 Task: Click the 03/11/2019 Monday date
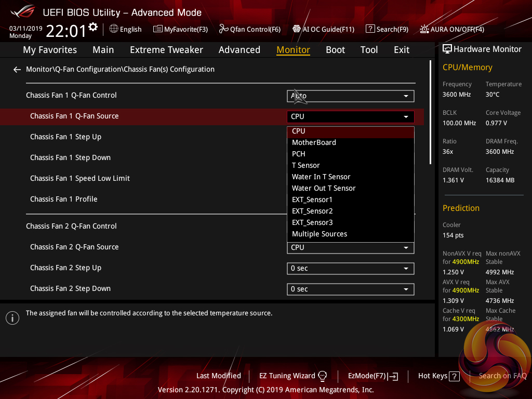click(26, 32)
